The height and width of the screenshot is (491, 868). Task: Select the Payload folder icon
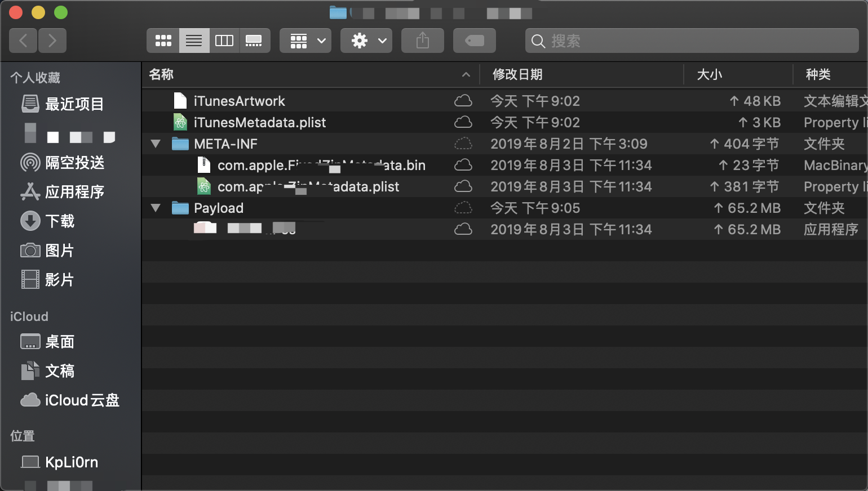tap(180, 208)
